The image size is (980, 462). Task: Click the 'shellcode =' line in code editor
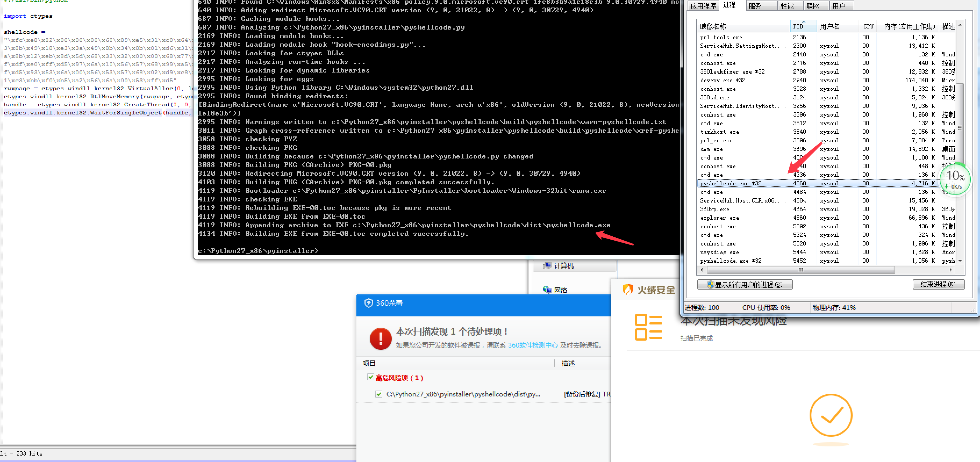point(24,32)
